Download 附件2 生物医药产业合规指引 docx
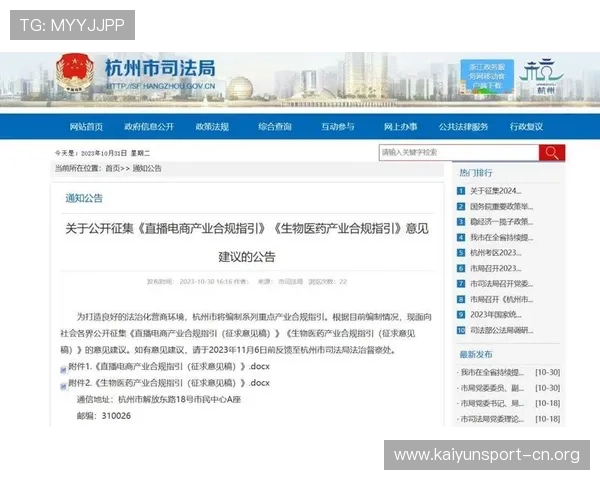 click(169, 383)
